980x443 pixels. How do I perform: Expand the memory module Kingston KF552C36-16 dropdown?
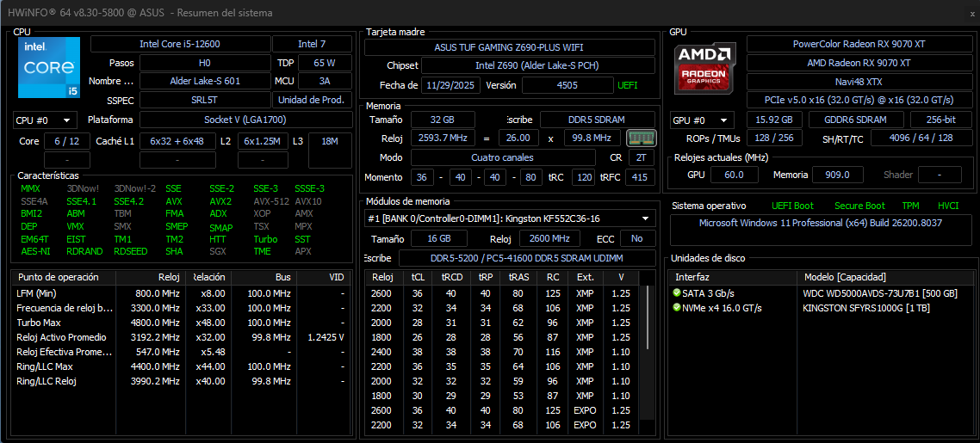tap(509, 218)
